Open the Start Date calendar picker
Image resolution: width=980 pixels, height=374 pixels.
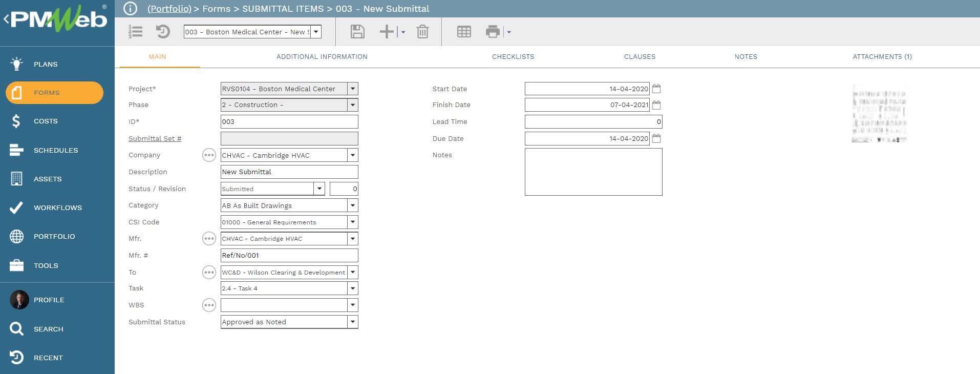click(x=656, y=89)
